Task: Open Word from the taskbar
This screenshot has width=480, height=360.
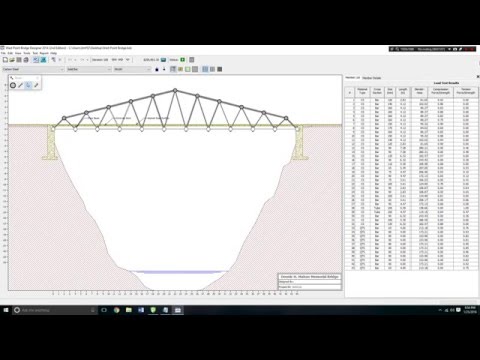Action: pyautogui.click(x=141, y=310)
